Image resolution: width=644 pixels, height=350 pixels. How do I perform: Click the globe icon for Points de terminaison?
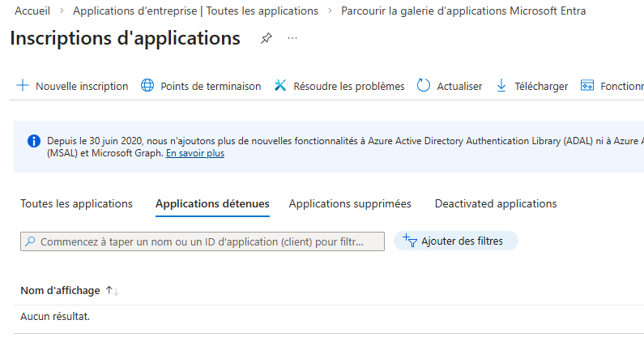coord(147,86)
